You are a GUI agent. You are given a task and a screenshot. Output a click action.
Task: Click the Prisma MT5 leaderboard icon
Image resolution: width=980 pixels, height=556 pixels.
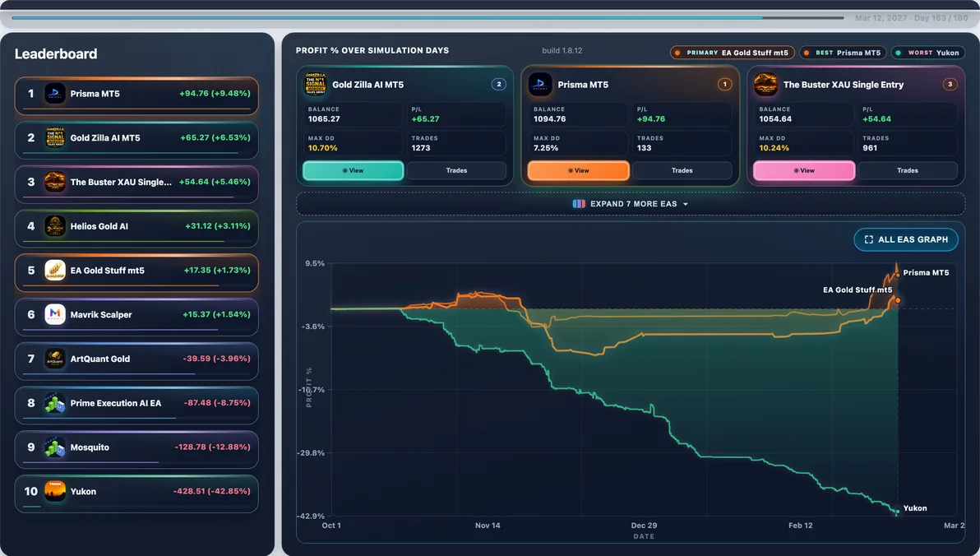pos(55,93)
